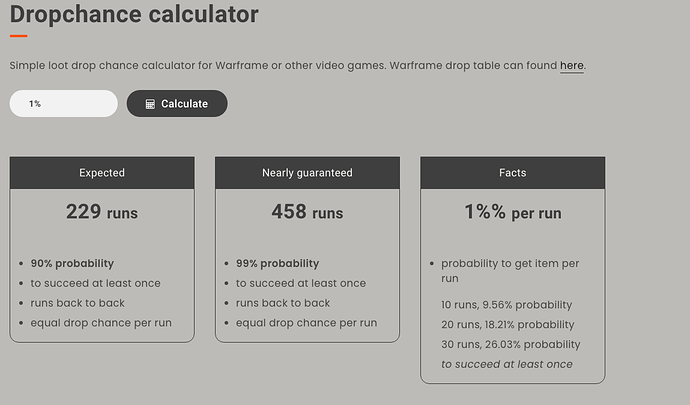Click the 99% probability bullet text
Image resolution: width=690 pixels, height=405 pixels.
pyautogui.click(x=277, y=264)
